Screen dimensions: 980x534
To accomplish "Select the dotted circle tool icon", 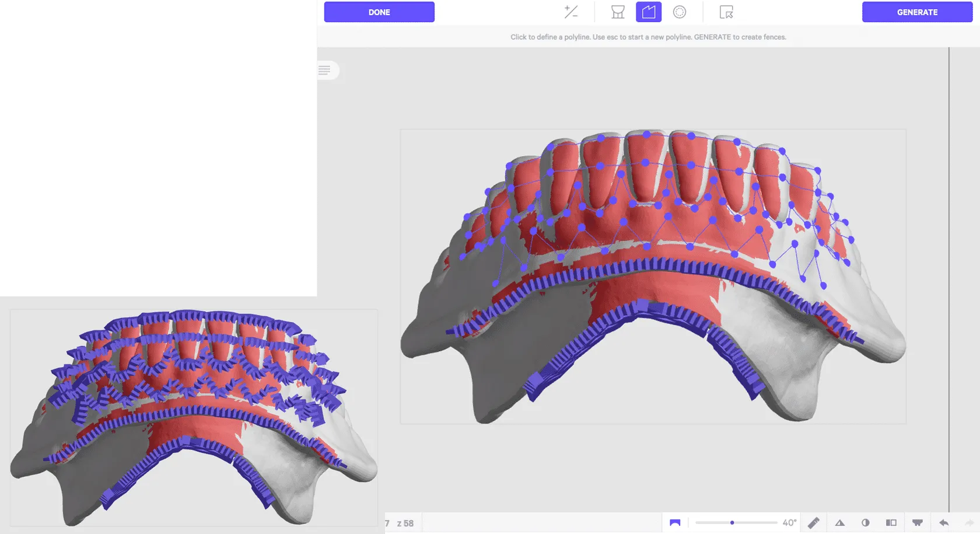I will 680,12.
